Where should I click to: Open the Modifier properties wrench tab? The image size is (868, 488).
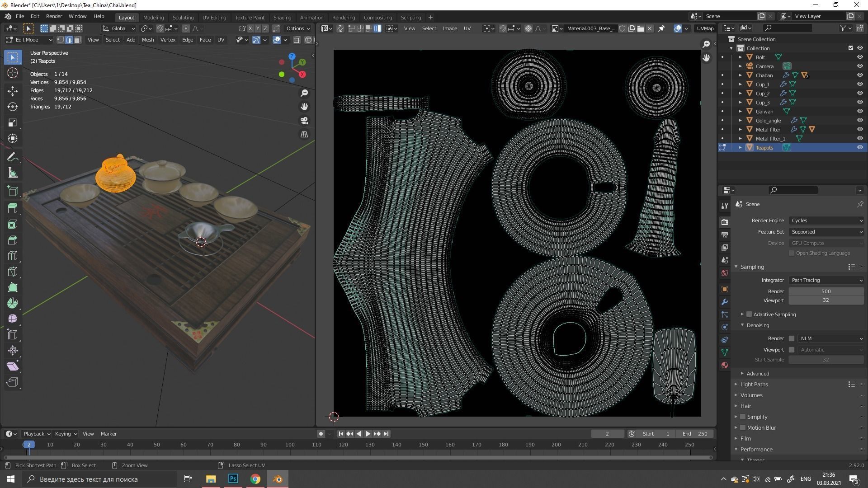(725, 302)
